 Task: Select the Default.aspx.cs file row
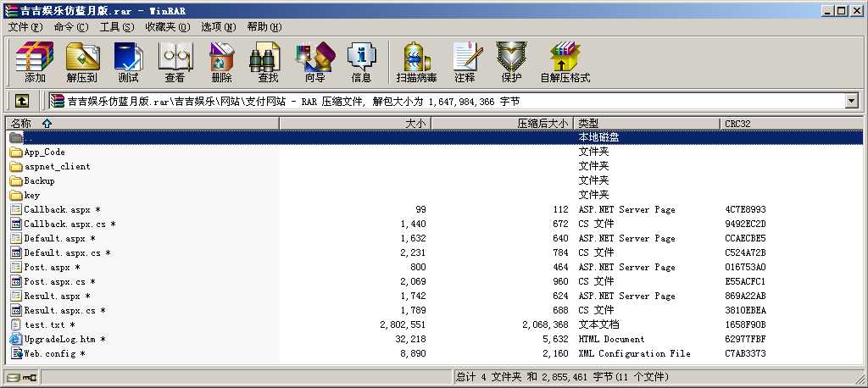coord(435,253)
